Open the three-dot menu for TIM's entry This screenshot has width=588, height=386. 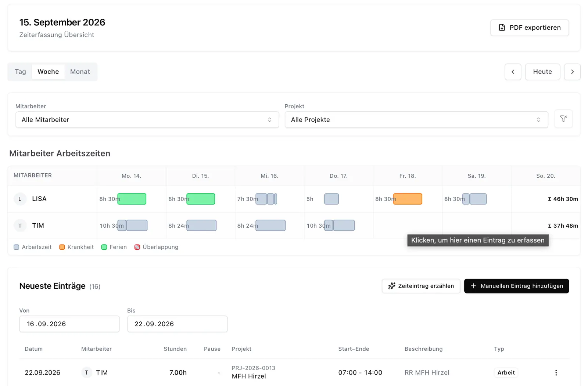[x=556, y=373]
